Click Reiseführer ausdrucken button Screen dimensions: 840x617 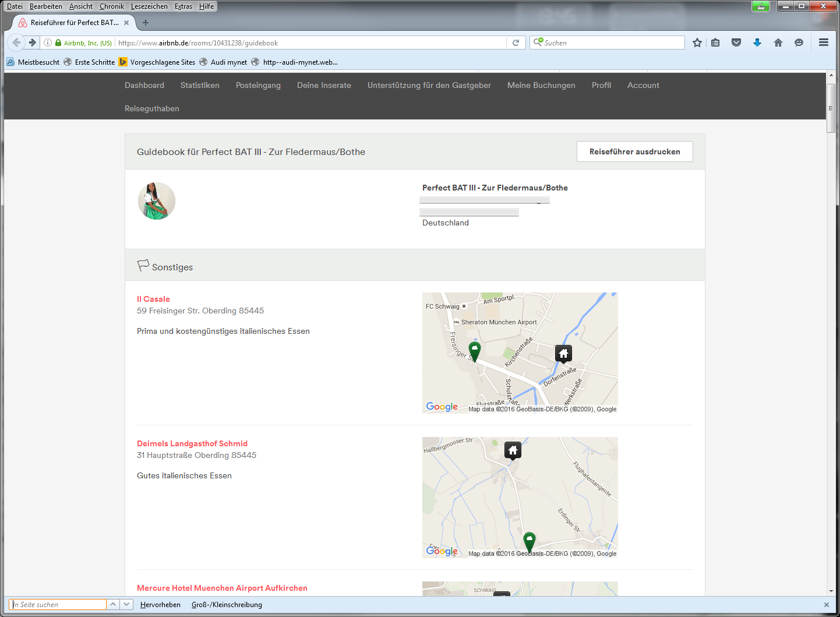634,151
